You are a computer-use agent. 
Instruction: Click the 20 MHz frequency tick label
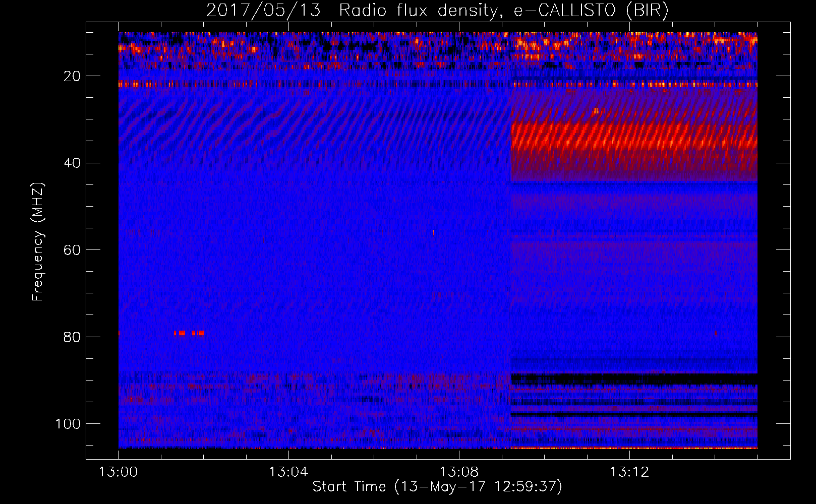point(72,76)
